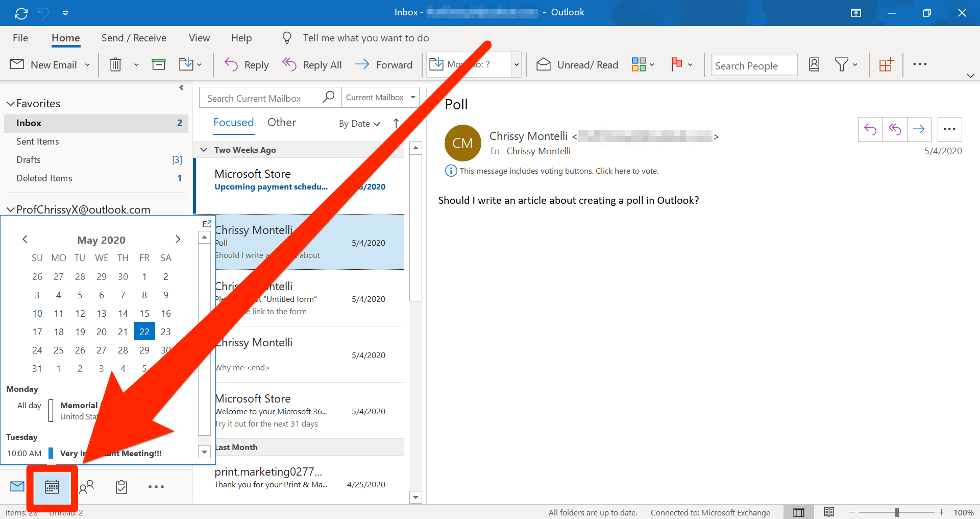Image resolution: width=980 pixels, height=519 pixels.
Task: Click the Get Add-ins icon
Action: tap(886, 64)
